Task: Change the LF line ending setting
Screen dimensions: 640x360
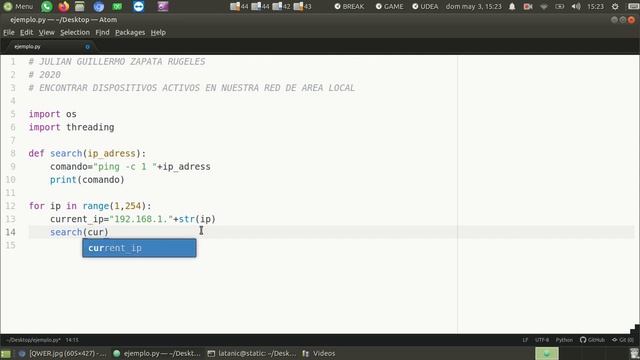Action: pyautogui.click(x=525, y=340)
